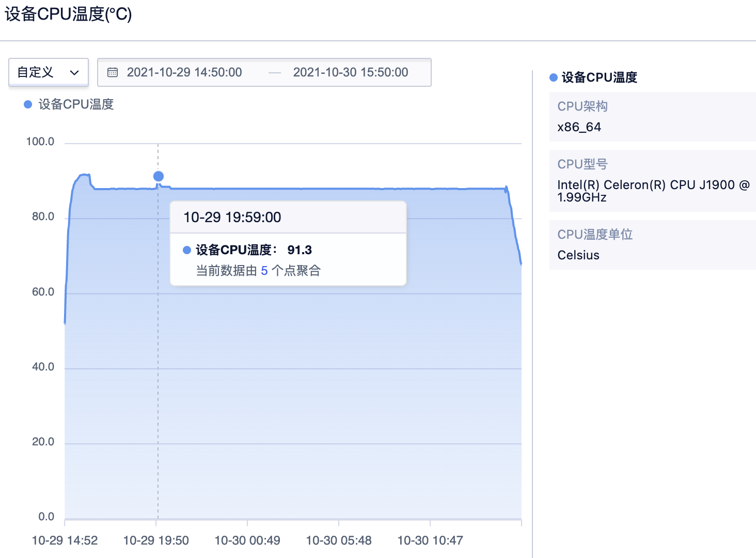The width and height of the screenshot is (756, 558).
Task: Click the CPU架构 x86_64 info card
Action: pos(652,117)
